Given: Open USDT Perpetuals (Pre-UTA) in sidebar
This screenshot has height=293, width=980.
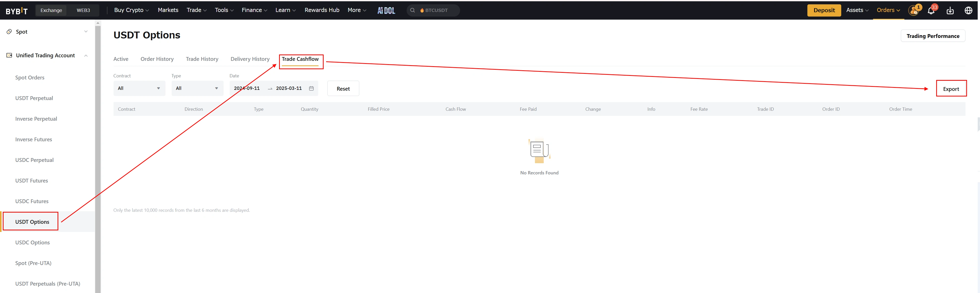Looking at the screenshot, I should (48, 284).
